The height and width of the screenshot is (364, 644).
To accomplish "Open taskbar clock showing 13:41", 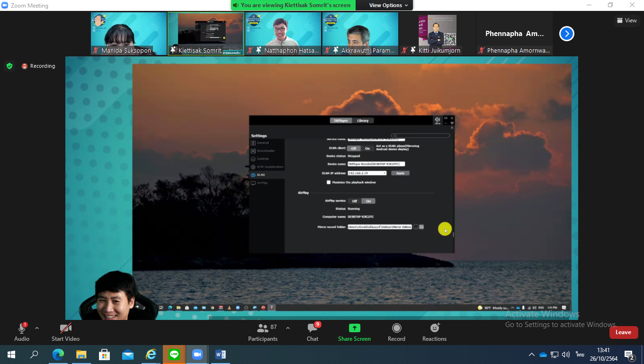I will 603,355.
